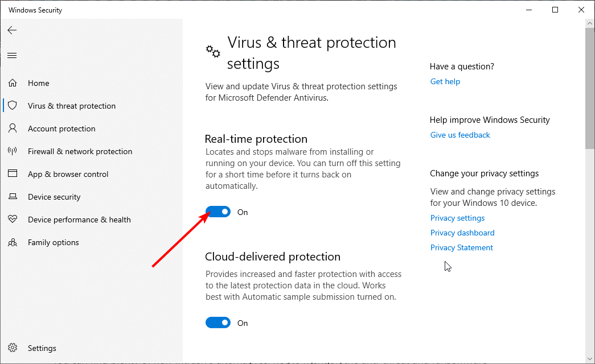Open the Privacy Statement link
595x364 pixels.
click(461, 247)
